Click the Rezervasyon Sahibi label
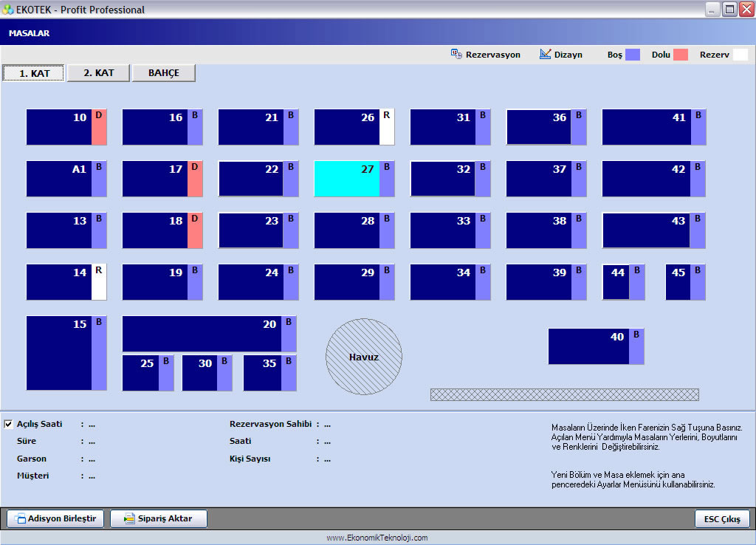This screenshot has height=545, width=756. [x=270, y=424]
